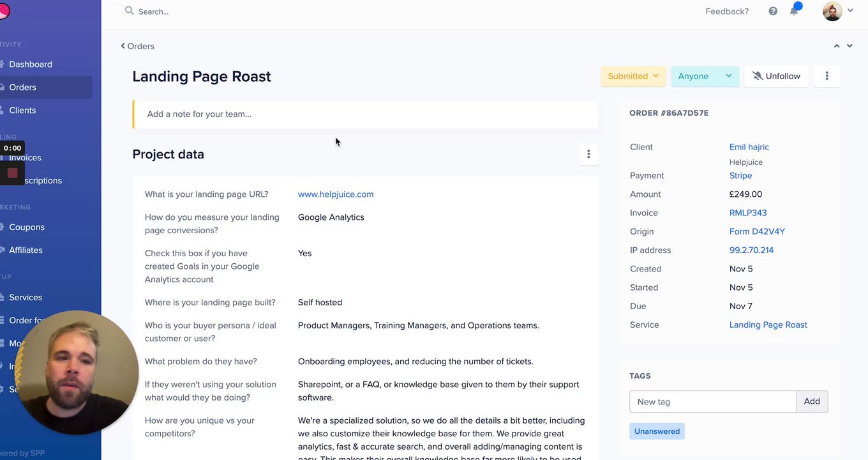Open the Submitted status dropdown
This screenshot has width=868, height=460.
click(633, 76)
